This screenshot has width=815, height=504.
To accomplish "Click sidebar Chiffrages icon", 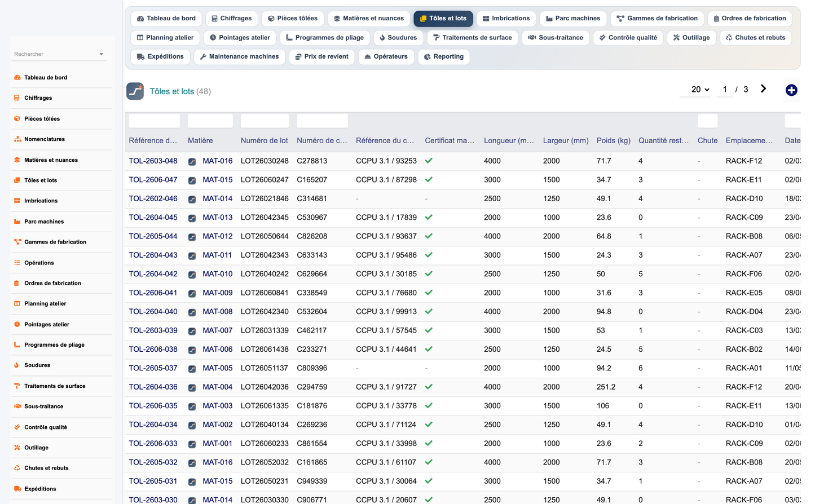I will (17, 98).
